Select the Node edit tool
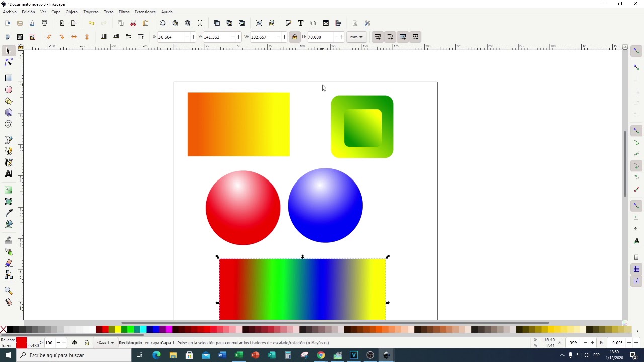The image size is (644, 362). click(x=8, y=62)
